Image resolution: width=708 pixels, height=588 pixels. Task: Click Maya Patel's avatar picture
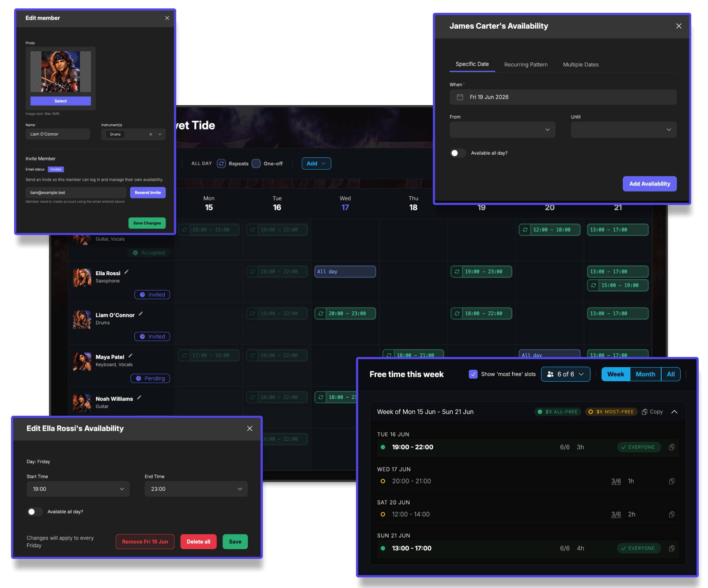point(82,361)
